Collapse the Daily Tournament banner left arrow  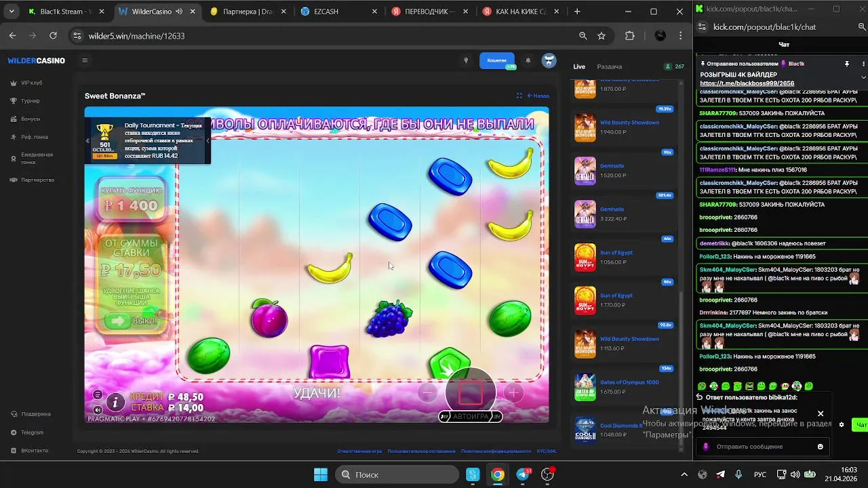coord(87,141)
